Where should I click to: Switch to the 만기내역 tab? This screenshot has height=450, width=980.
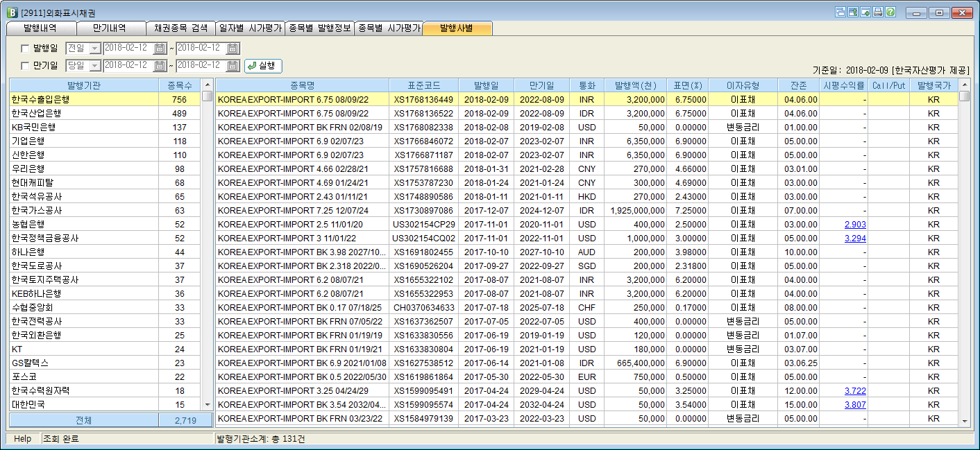click(110, 28)
